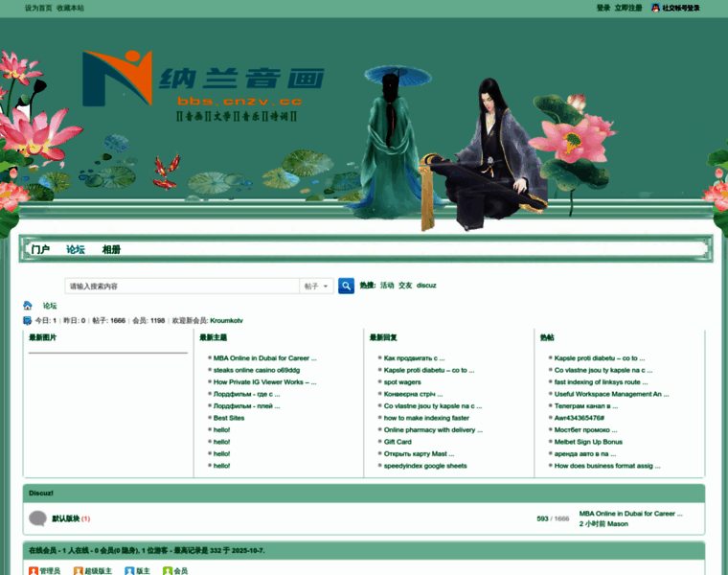
Task: Open last poster Mason's profile
Action: (618, 524)
